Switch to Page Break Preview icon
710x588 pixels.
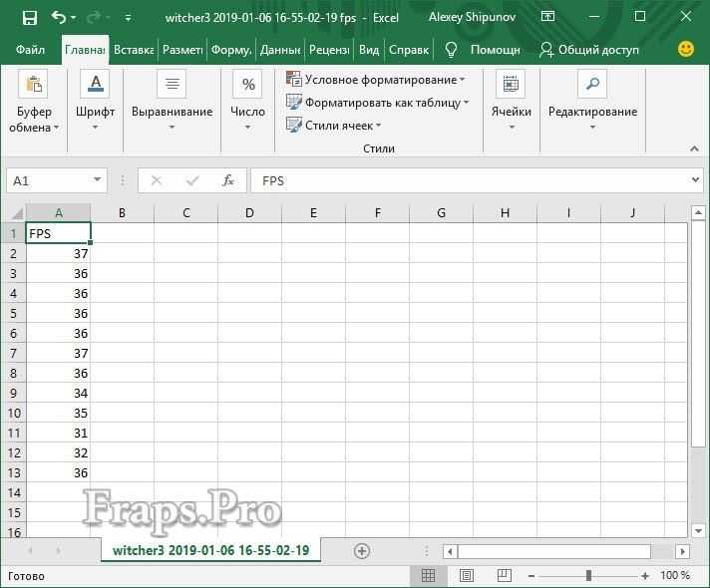click(x=504, y=575)
